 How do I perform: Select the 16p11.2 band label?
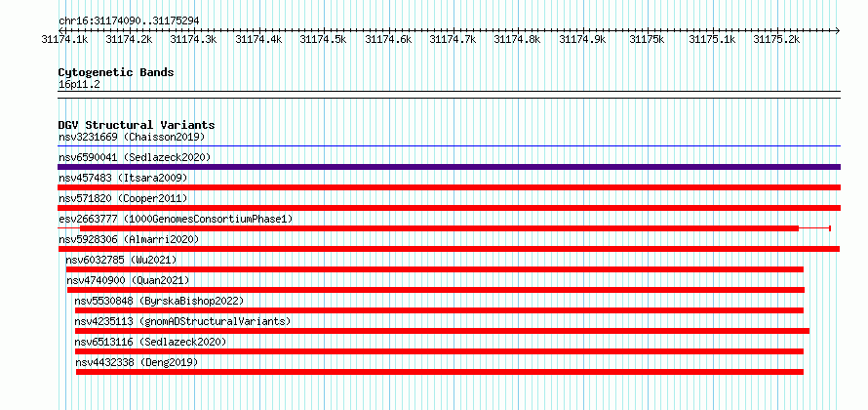pyautogui.click(x=79, y=85)
